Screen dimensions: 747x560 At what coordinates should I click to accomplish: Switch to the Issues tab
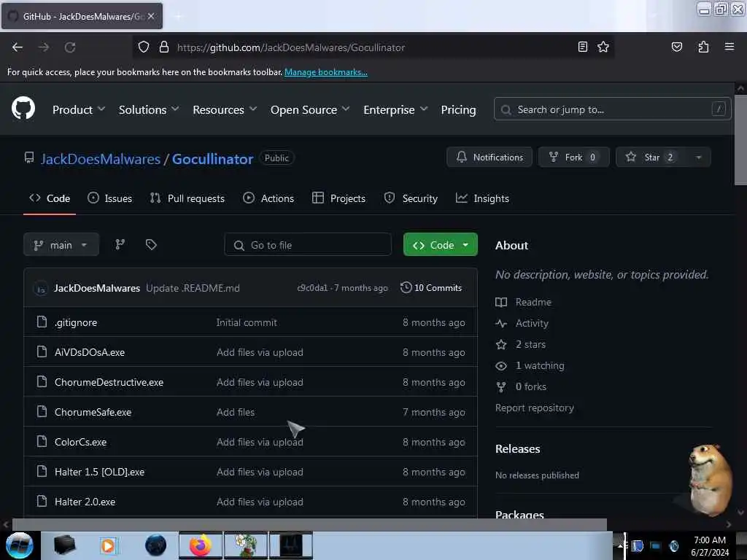(x=110, y=198)
